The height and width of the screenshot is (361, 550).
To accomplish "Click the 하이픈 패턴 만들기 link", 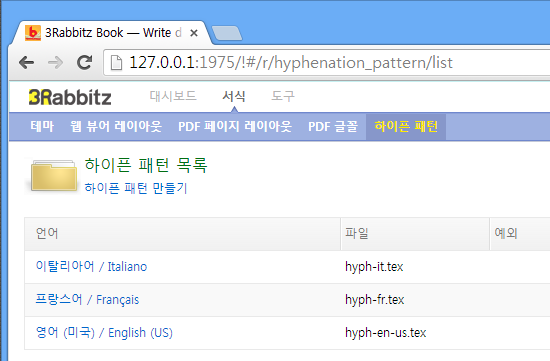I will point(136,188).
